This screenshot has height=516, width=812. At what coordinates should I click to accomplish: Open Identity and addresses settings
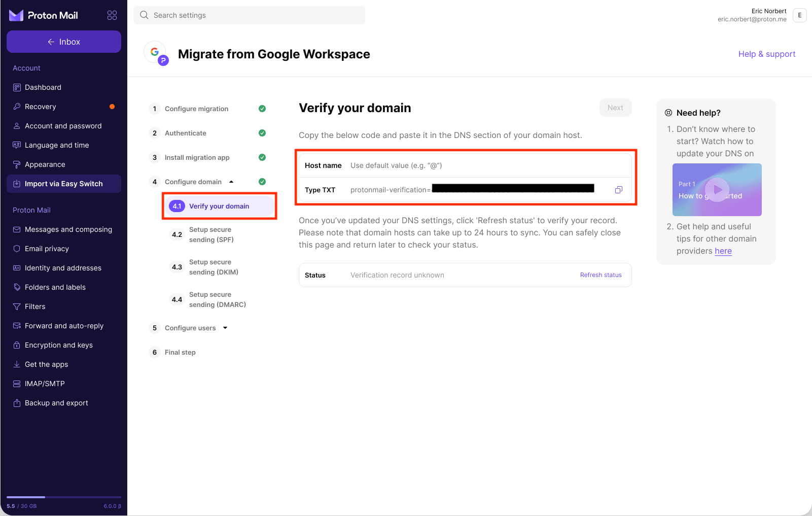[64, 268]
